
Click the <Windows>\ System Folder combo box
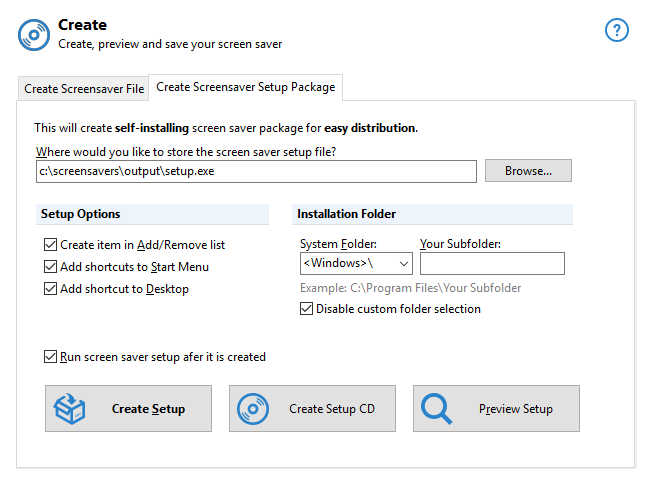tap(346, 263)
